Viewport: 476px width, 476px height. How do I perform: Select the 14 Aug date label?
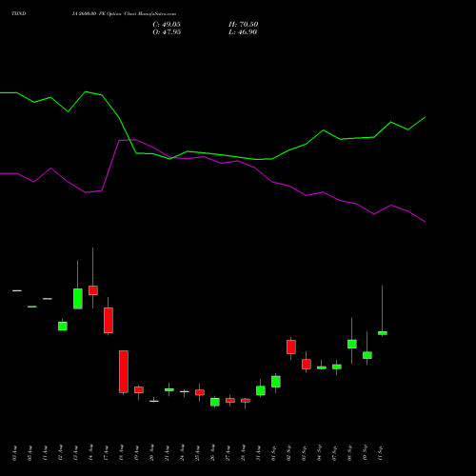[90, 453]
